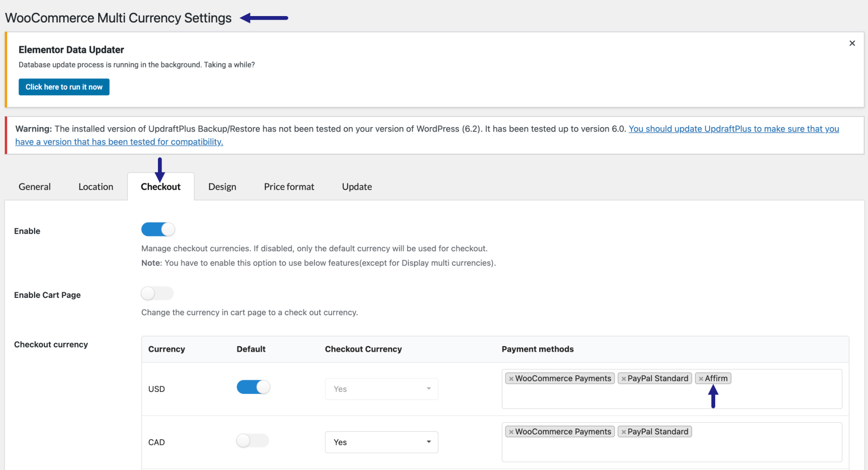Remove PayPal Standard tag from USD row

click(x=623, y=379)
